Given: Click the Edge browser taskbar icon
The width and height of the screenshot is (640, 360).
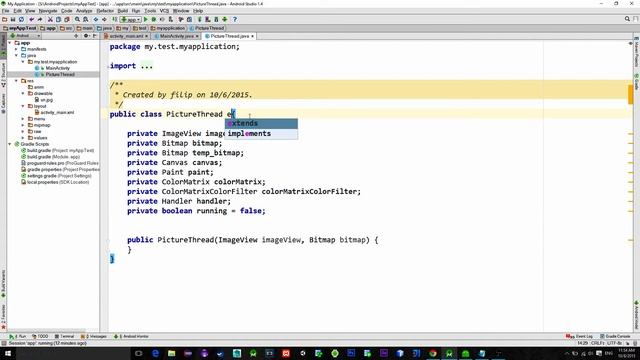Looking at the screenshot, I should (155, 353).
